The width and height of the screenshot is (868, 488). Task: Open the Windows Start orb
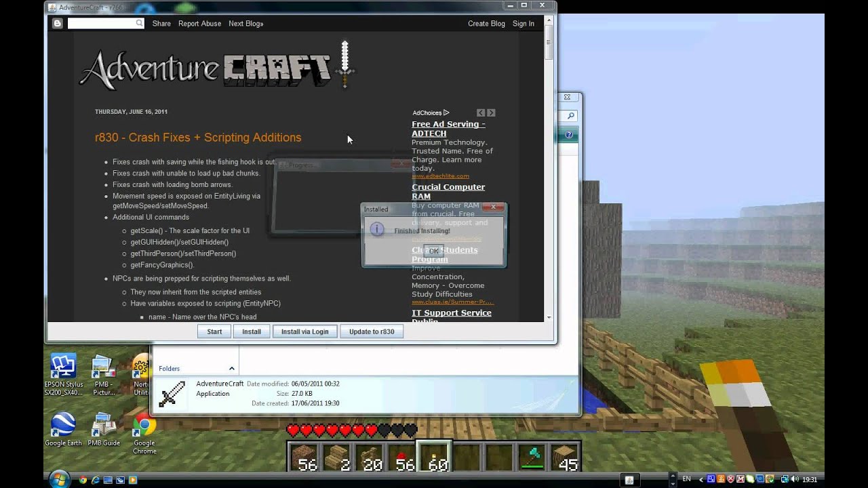click(59, 479)
